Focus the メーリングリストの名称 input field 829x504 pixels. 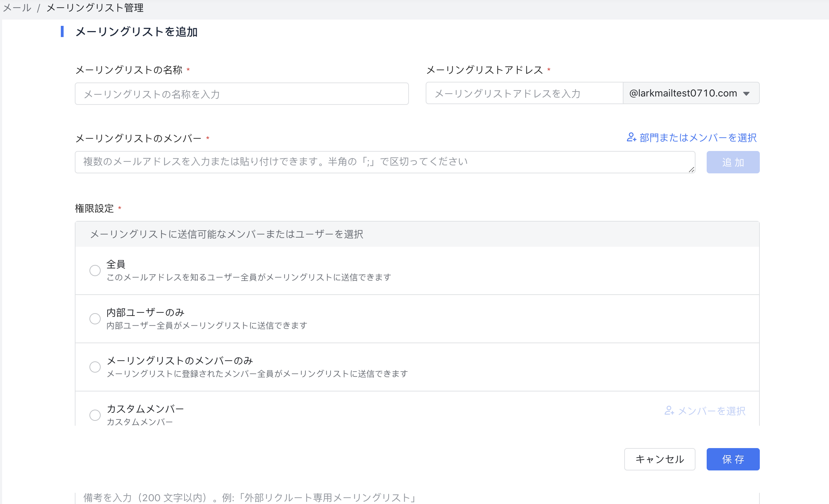coord(242,94)
